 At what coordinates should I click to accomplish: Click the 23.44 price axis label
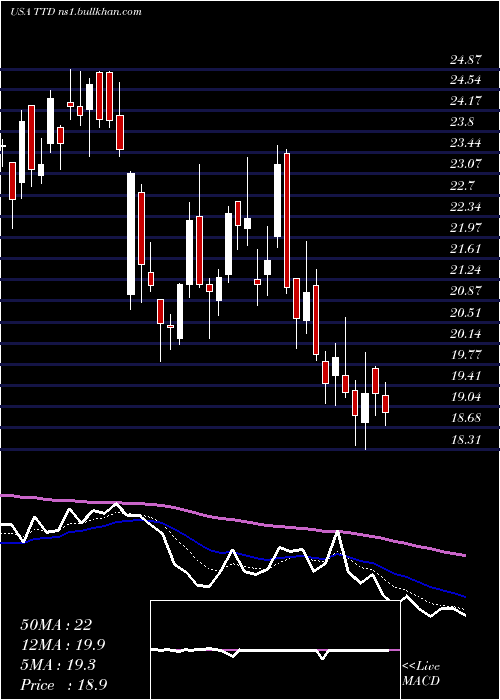pyautogui.click(x=466, y=143)
